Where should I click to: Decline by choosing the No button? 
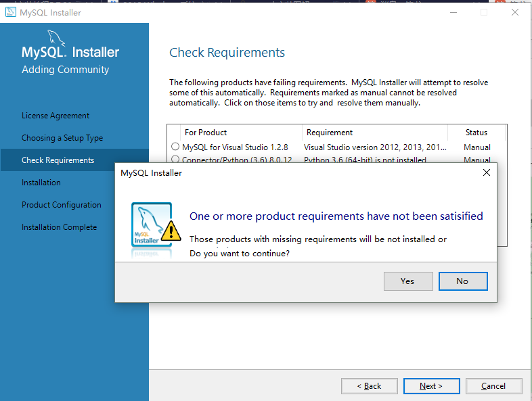[463, 281]
